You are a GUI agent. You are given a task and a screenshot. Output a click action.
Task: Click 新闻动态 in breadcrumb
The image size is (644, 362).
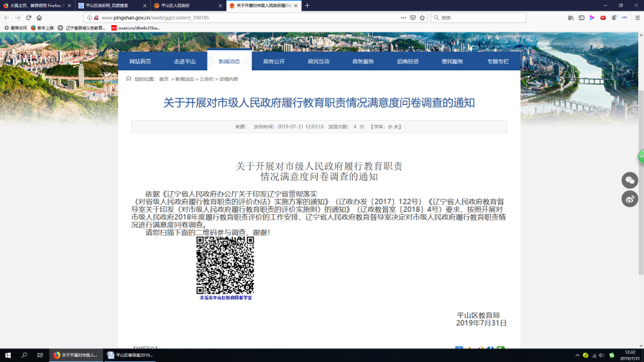coord(185,79)
